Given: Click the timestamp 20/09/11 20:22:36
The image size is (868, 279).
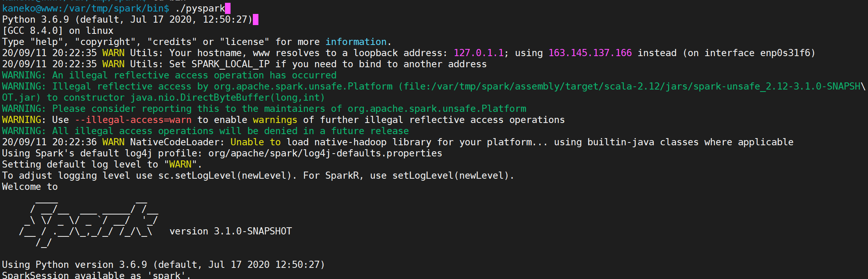Looking at the screenshot, I should point(49,142).
